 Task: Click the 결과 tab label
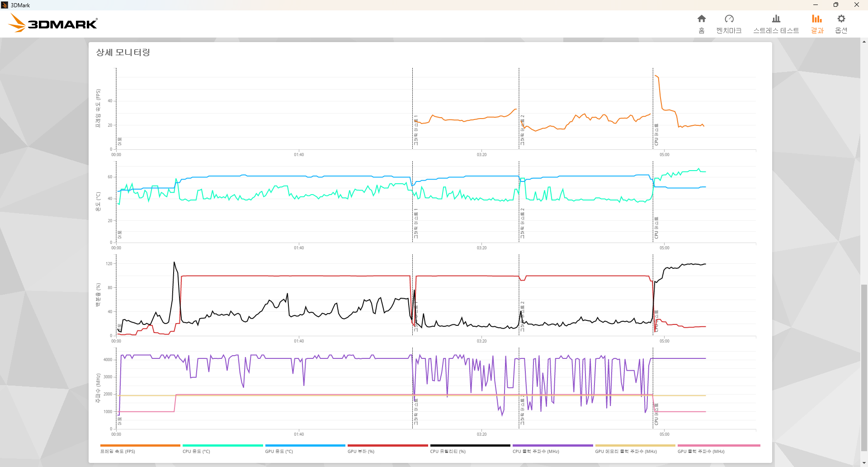816,30
